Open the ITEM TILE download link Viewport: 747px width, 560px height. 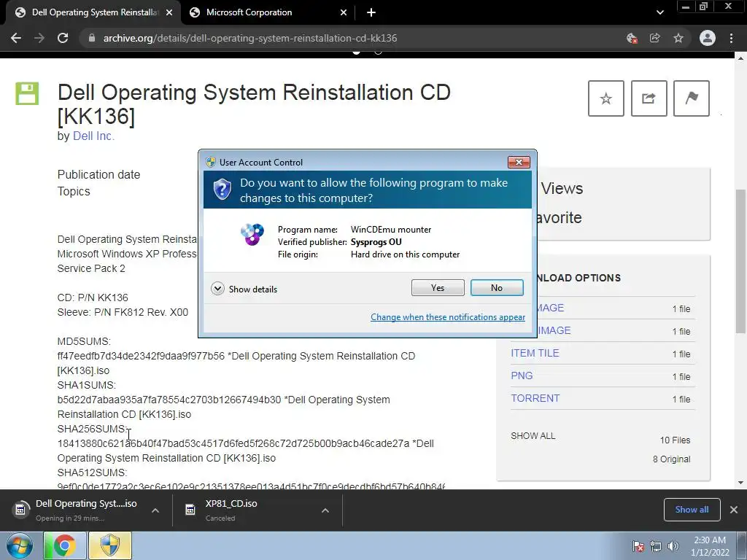pyautogui.click(x=535, y=353)
